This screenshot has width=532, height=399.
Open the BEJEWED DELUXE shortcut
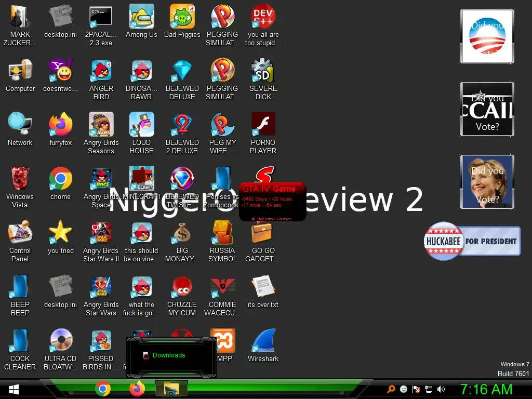tap(182, 79)
